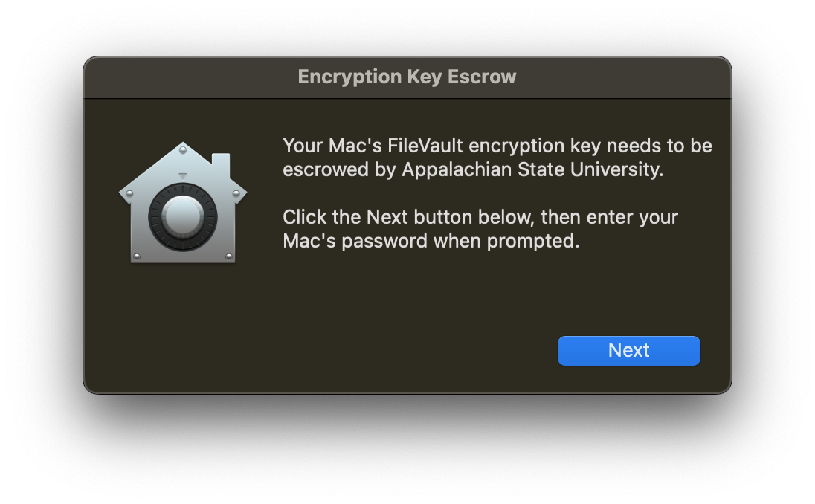815x504 pixels.
Task: Click the roof peak of the FileVault icon
Action: (x=183, y=145)
